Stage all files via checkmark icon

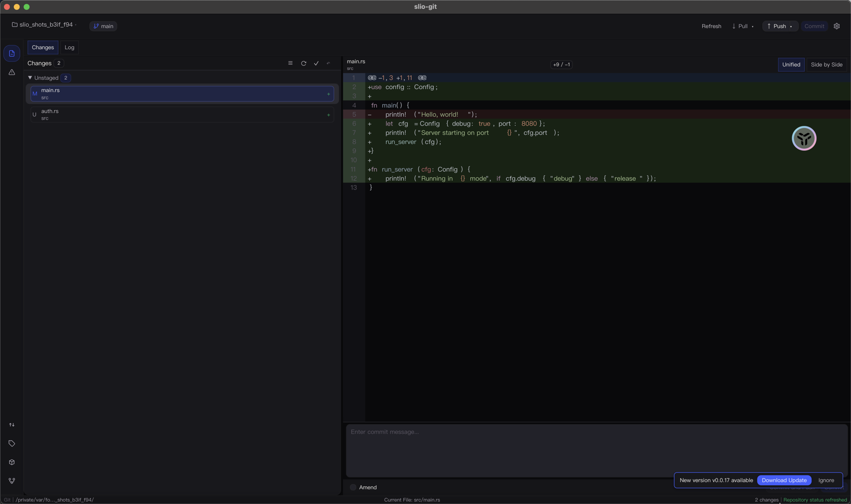316,63
